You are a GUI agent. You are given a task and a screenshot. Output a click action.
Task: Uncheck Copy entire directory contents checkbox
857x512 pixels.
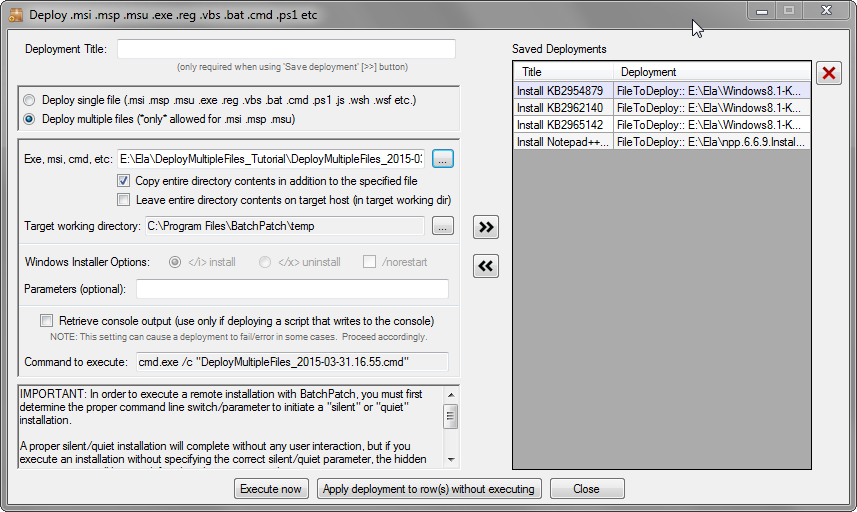[x=124, y=181]
